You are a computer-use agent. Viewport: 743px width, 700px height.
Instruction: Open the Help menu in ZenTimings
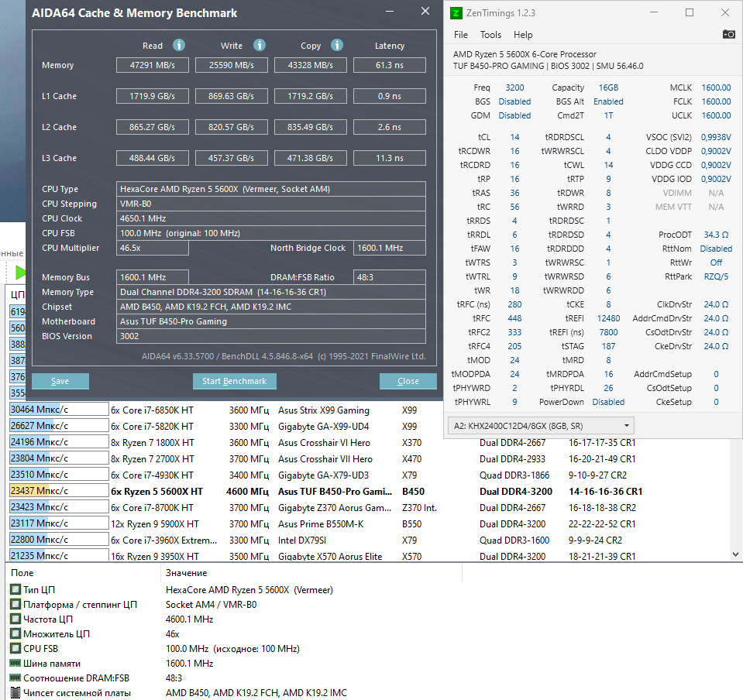click(x=523, y=35)
